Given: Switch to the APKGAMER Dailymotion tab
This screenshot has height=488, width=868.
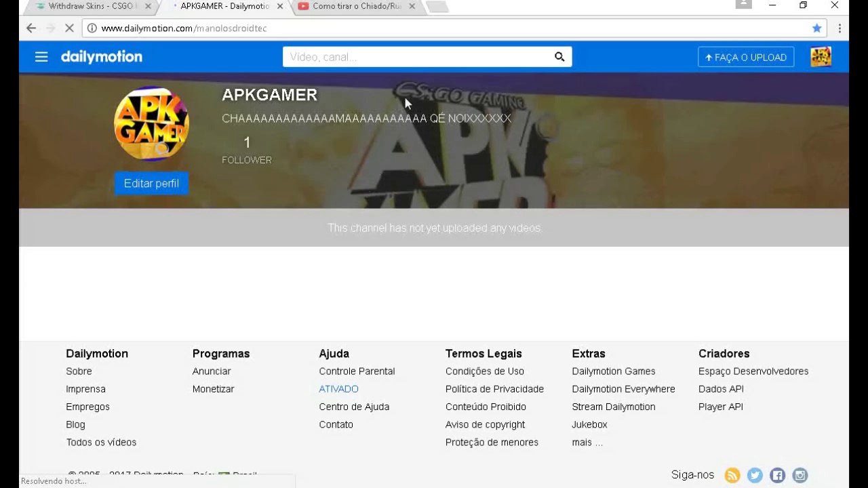Looking at the screenshot, I should click(x=225, y=6).
